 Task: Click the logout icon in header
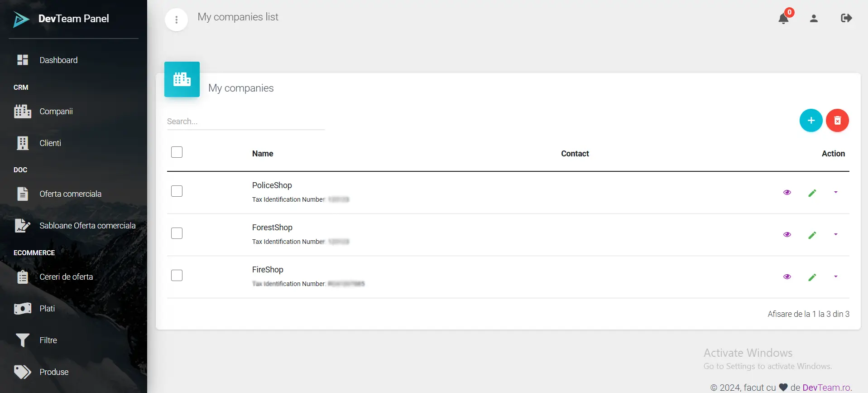846,18
